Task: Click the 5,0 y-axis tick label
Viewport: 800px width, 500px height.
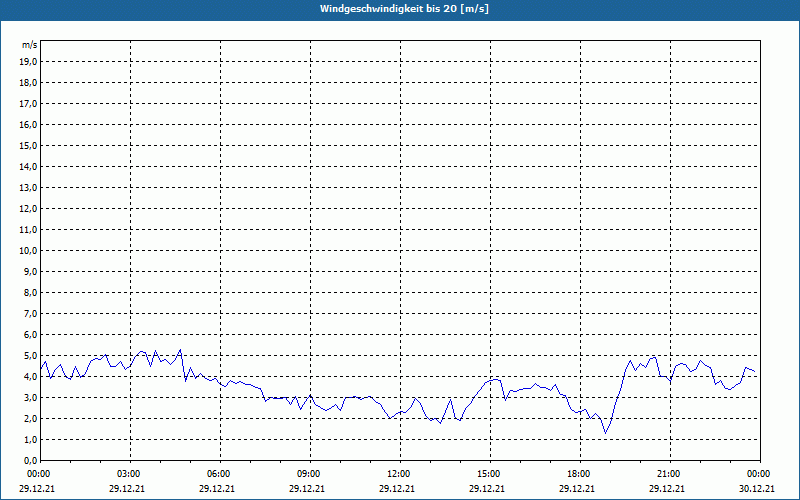Action: pos(30,356)
